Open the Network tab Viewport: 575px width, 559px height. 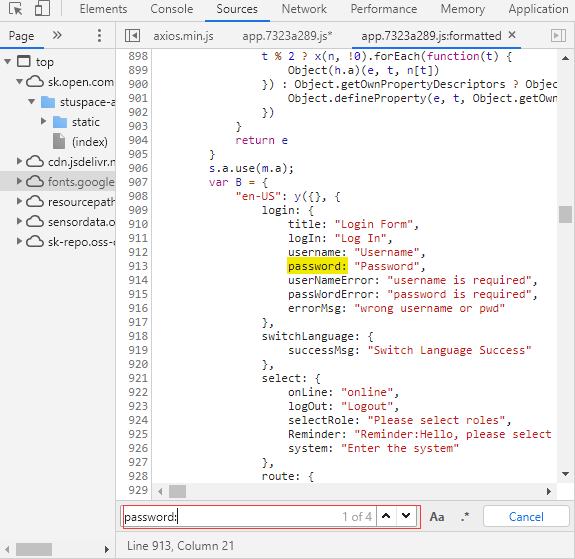coord(304,9)
